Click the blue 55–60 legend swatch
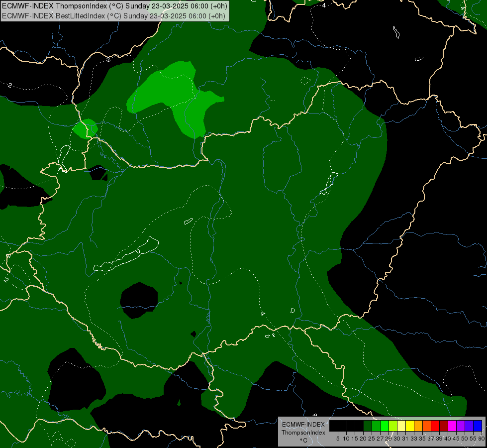 click(478, 426)
